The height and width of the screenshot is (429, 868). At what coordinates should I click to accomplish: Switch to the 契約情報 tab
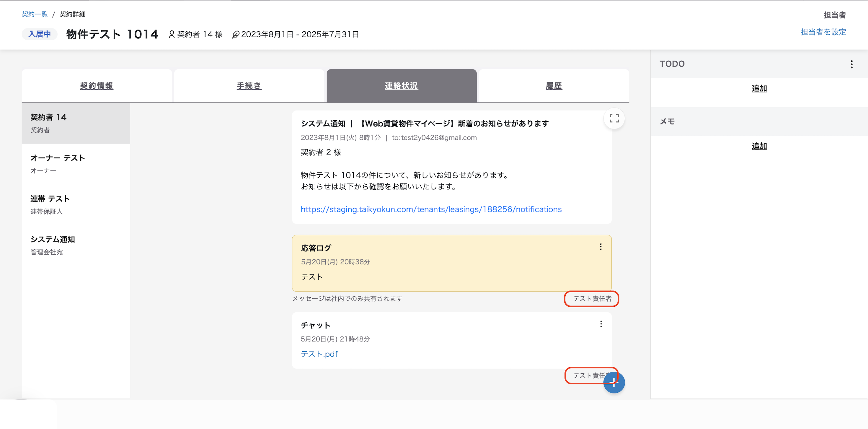pos(97,86)
